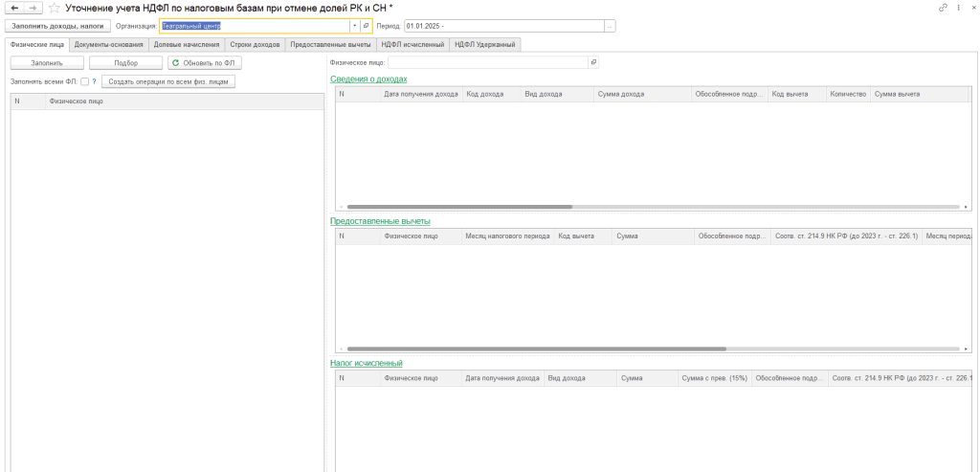Open the Физическое лицо field's record icon
Screen dimensions: 980x472
pos(593,62)
